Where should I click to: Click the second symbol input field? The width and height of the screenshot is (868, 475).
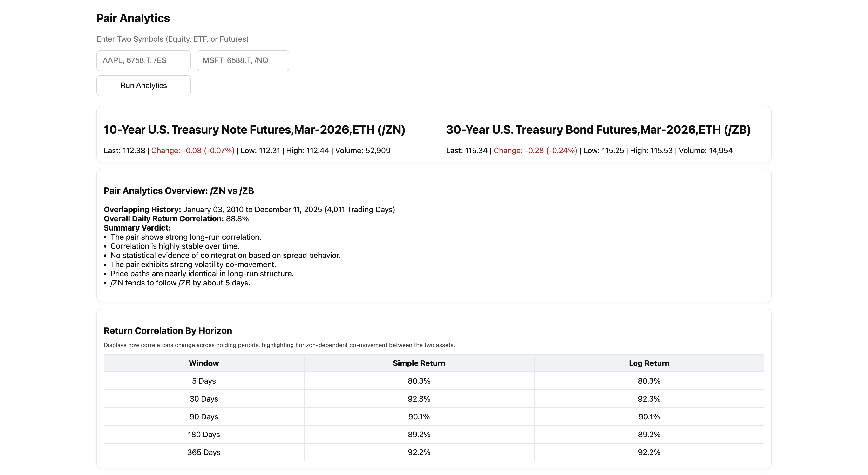[242, 61]
